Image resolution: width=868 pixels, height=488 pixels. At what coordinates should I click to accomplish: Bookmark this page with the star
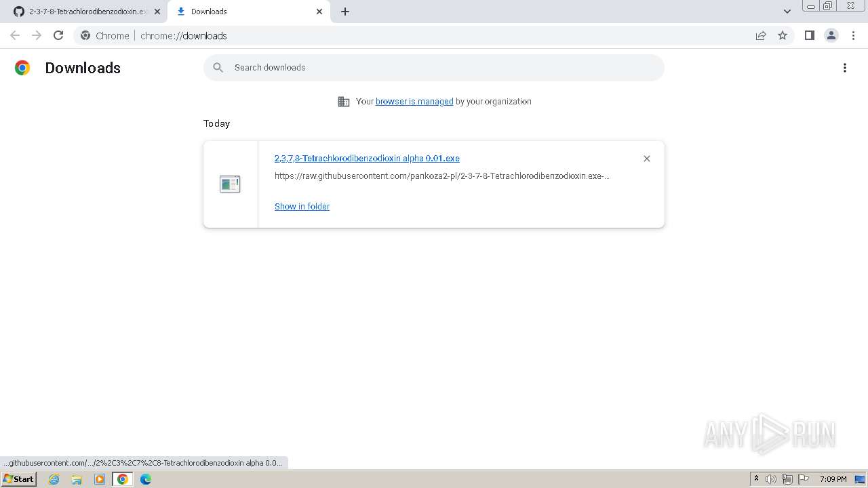[x=783, y=36]
